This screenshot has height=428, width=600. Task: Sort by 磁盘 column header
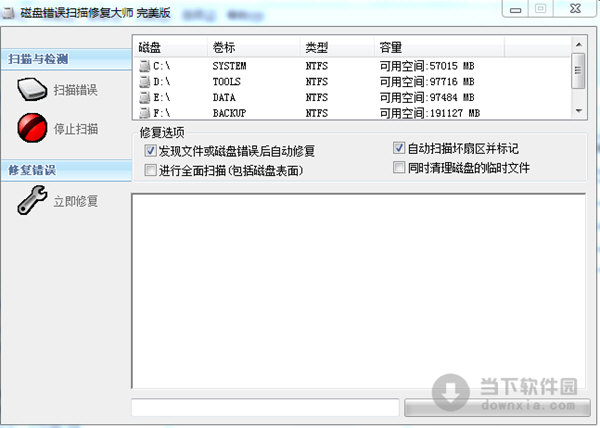pos(170,48)
